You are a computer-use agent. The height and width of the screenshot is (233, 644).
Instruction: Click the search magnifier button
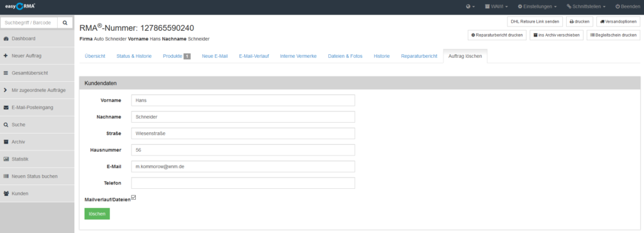pyautogui.click(x=65, y=23)
